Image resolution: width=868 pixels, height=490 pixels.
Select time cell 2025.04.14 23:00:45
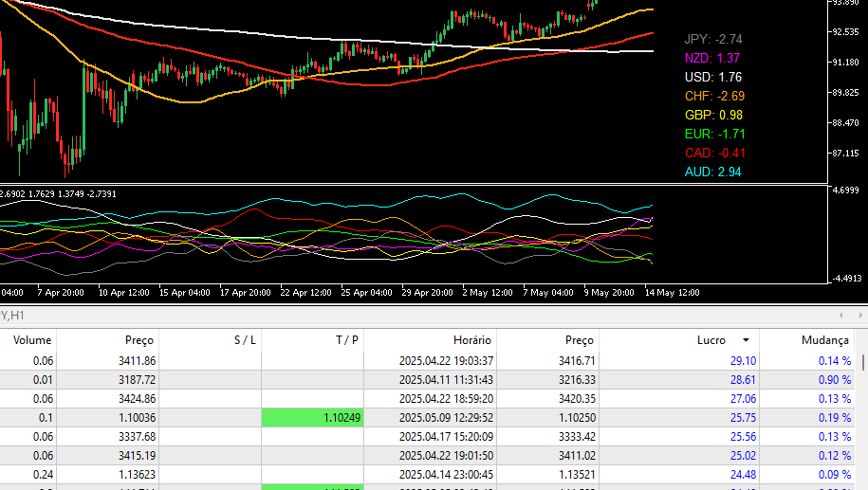pos(446,475)
